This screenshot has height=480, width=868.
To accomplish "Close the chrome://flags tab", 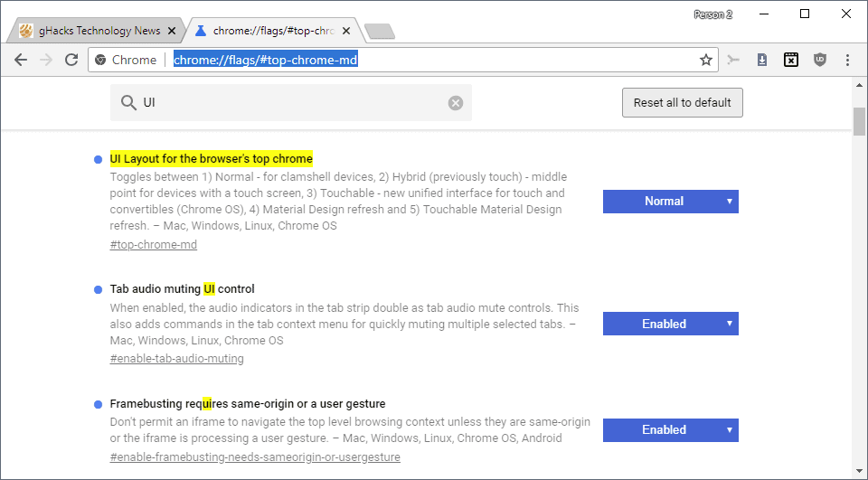I will point(346,31).
